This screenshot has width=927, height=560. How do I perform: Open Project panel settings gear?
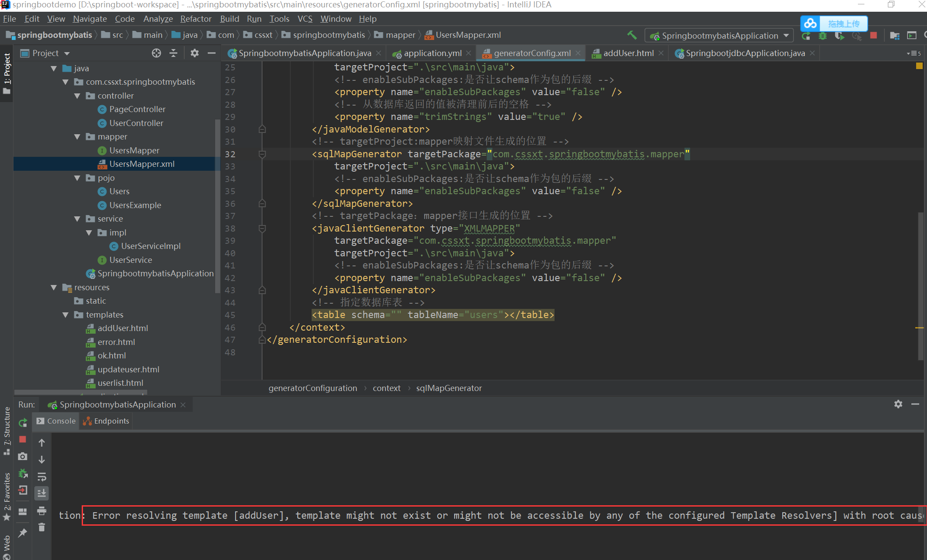tap(194, 53)
